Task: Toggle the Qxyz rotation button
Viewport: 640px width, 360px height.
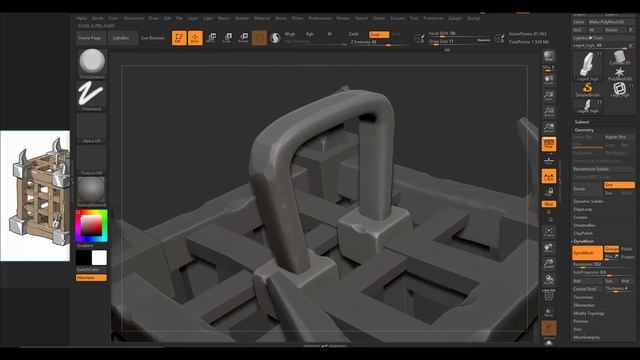Action: pyautogui.click(x=549, y=204)
